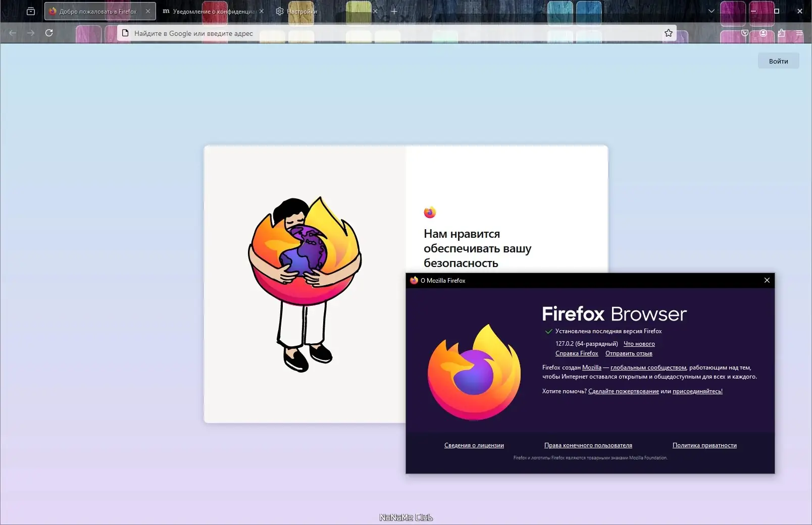Go forward to the next page
Viewport: 812px width, 525px height.
pyautogui.click(x=31, y=33)
